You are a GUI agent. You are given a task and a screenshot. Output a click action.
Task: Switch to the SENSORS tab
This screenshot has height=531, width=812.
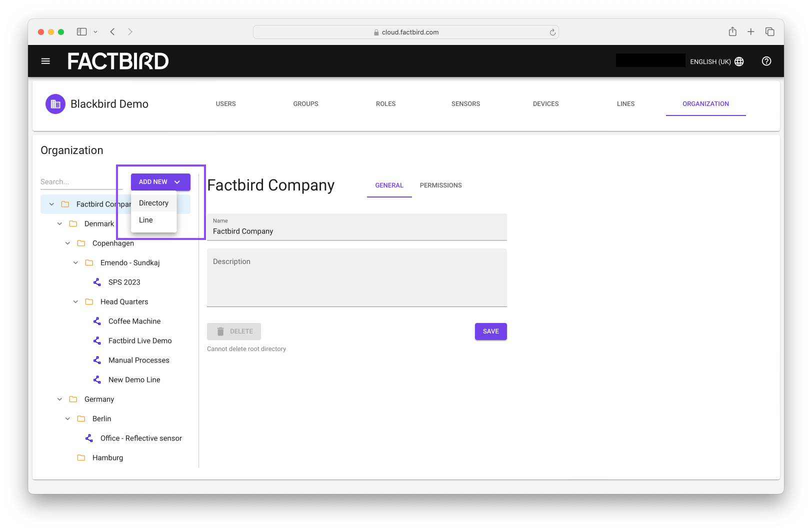(x=466, y=104)
